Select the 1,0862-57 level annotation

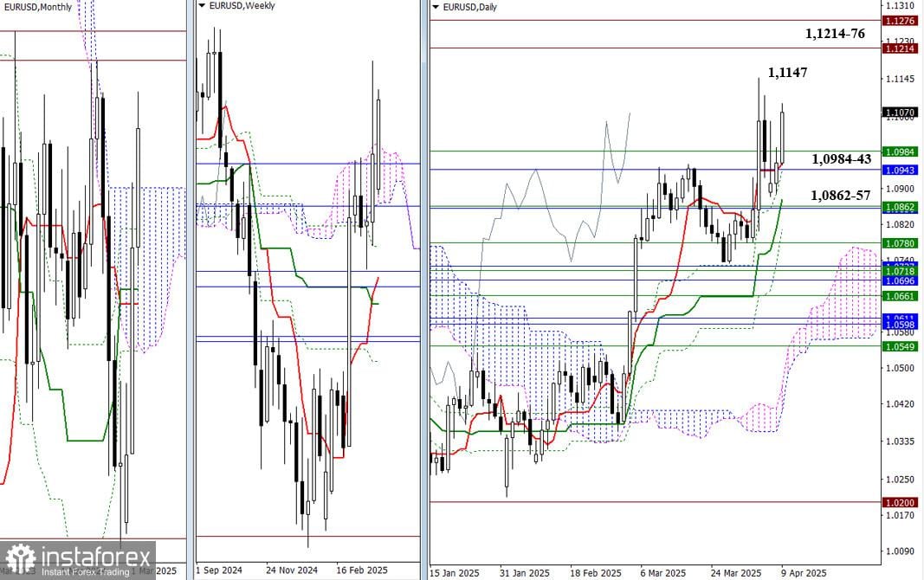click(x=840, y=196)
